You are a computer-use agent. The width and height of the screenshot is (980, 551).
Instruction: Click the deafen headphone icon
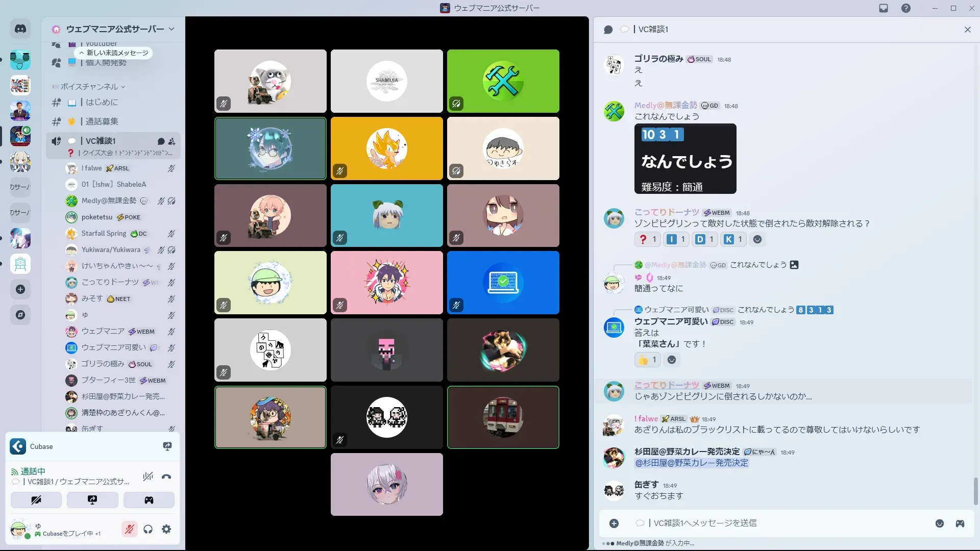[148, 529]
